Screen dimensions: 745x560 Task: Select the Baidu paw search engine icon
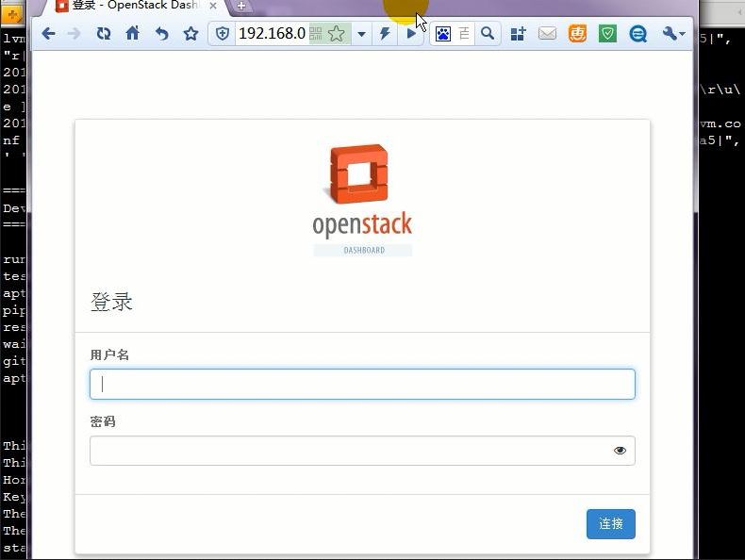point(443,34)
